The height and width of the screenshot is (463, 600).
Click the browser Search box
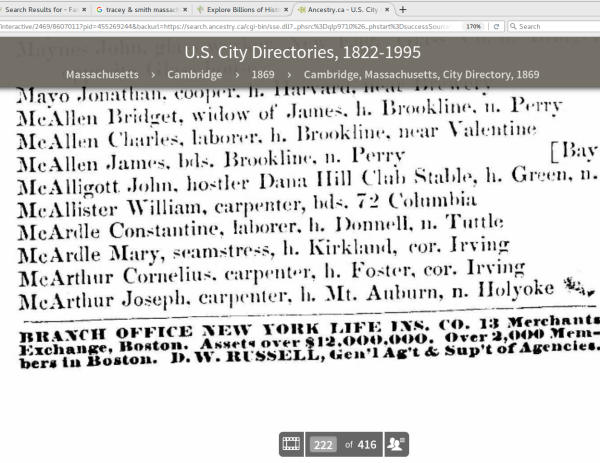(555, 26)
